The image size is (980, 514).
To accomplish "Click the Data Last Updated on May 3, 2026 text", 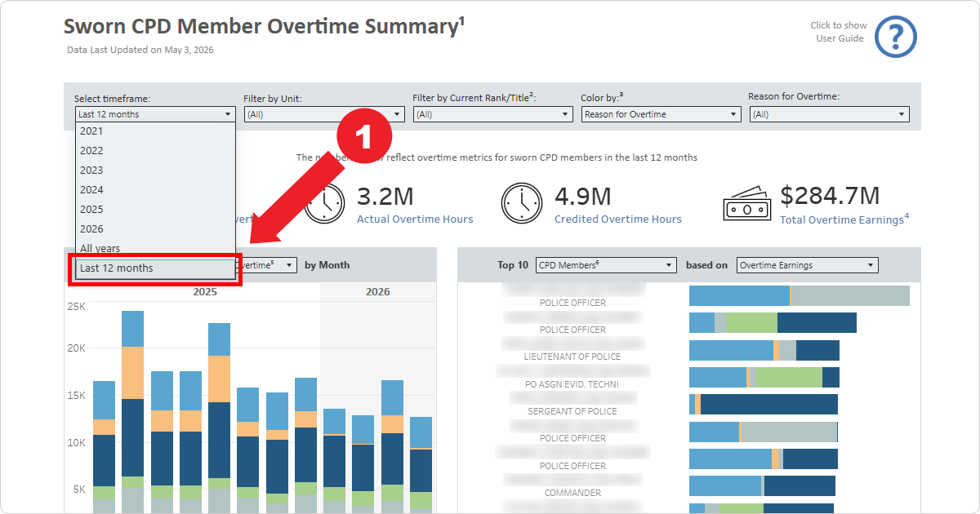I will [140, 50].
